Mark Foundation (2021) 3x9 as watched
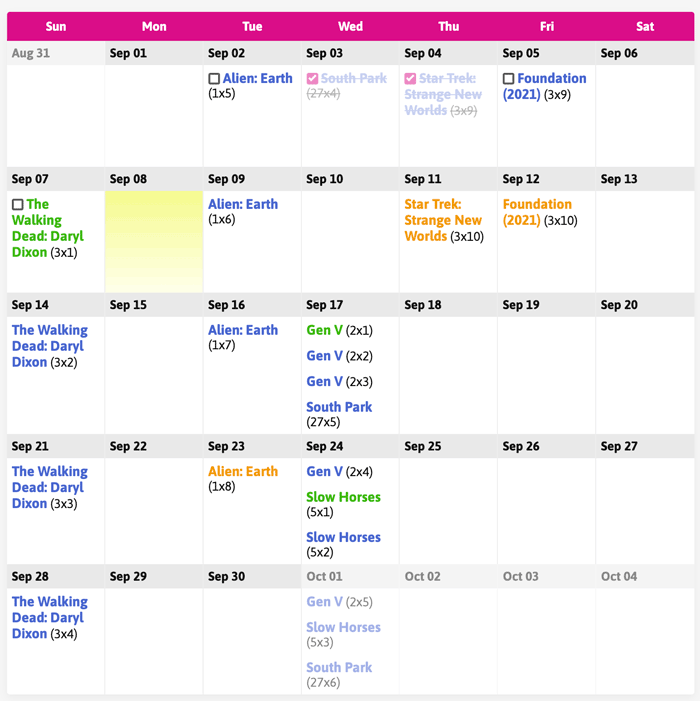 tap(508, 79)
